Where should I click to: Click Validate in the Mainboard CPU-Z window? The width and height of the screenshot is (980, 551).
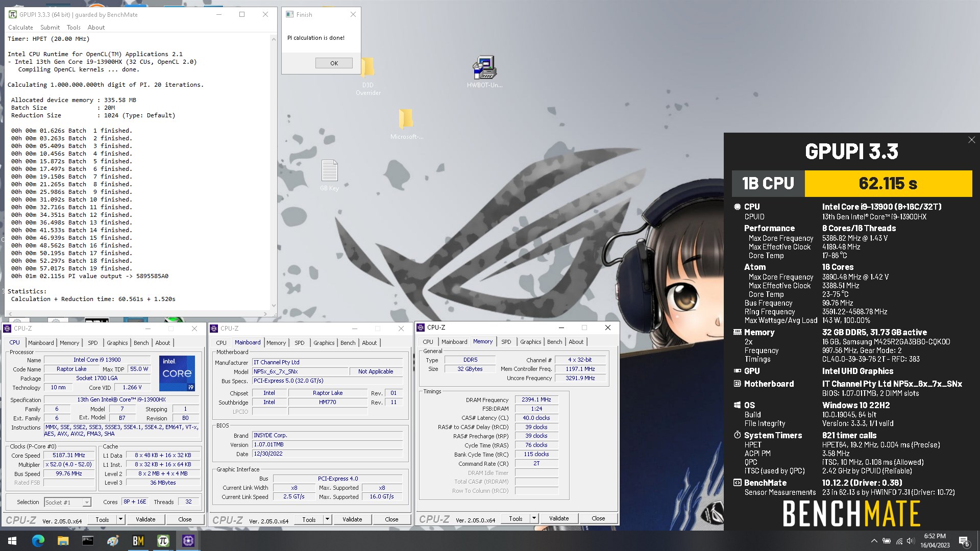point(352,519)
